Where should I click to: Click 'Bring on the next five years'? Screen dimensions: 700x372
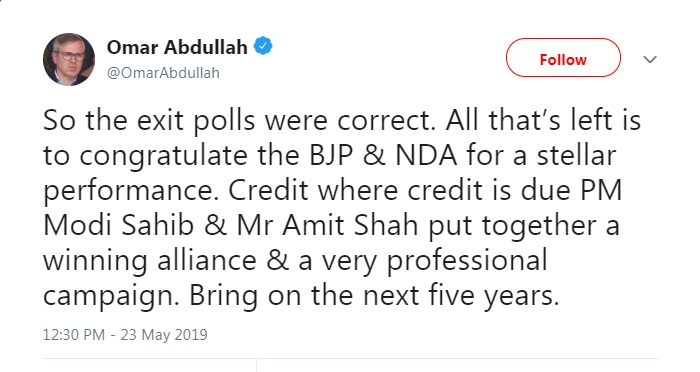(374, 296)
